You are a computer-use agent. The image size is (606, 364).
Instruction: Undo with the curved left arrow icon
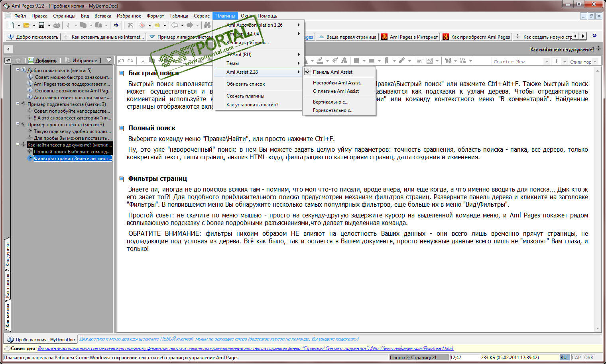click(121, 61)
